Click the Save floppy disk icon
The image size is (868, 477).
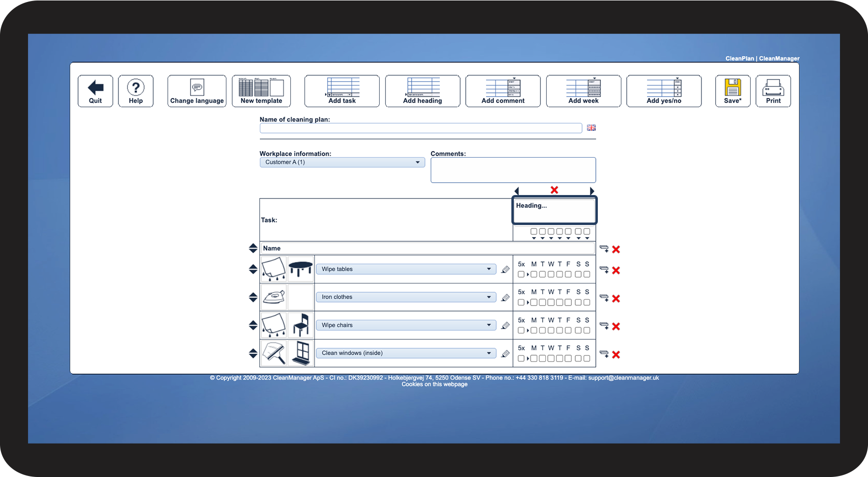click(x=732, y=87)
